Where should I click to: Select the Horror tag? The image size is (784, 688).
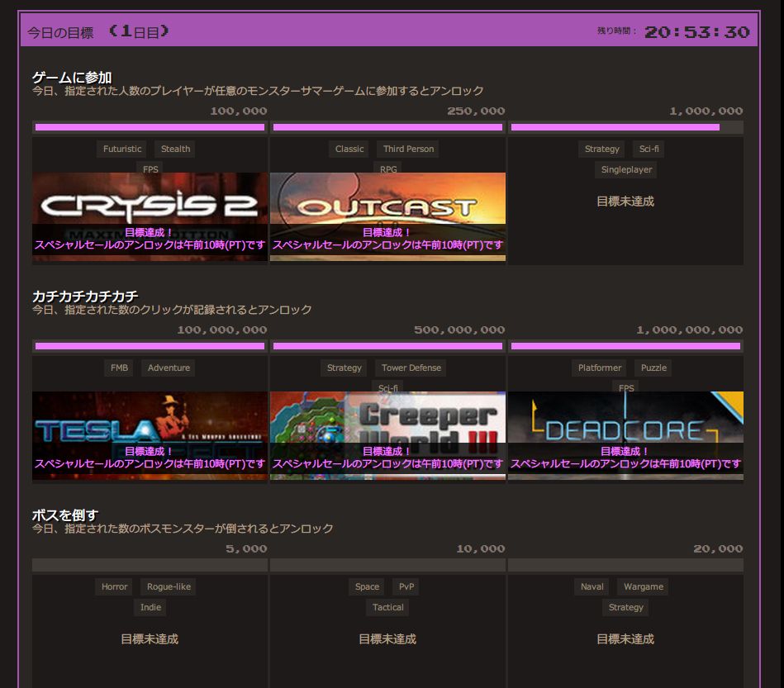tap(115, 587)
